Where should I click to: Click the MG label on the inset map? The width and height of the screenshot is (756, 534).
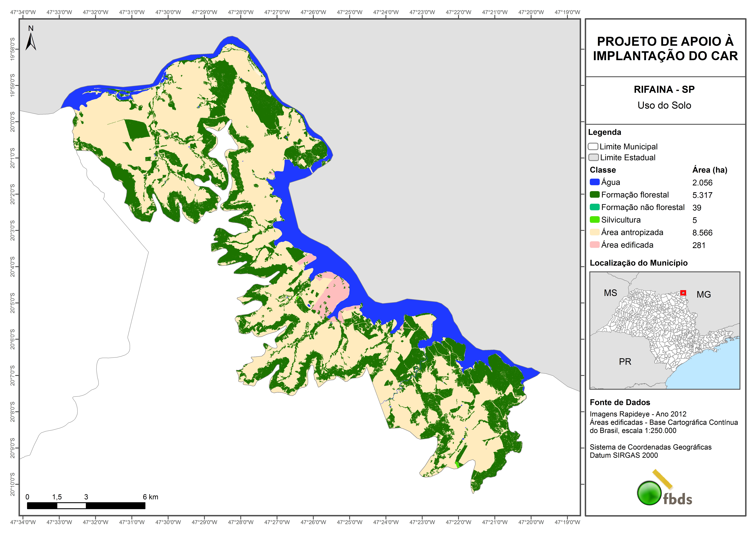coord(704,294)
